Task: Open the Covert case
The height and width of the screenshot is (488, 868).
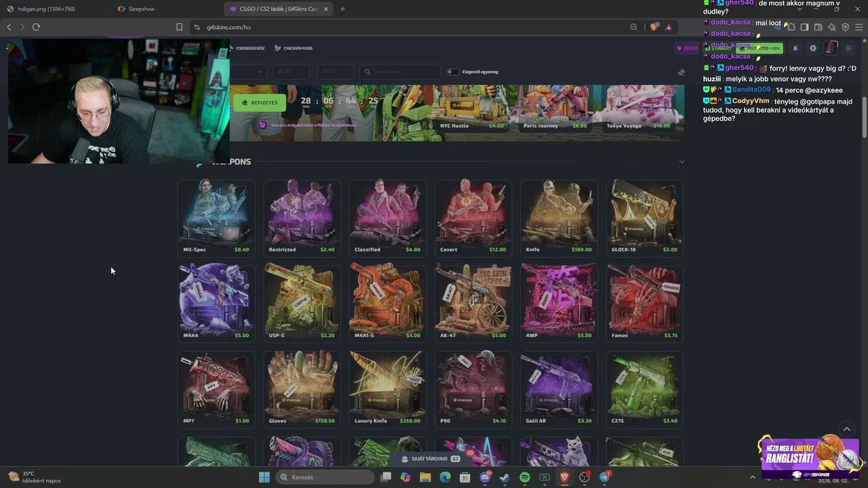Action: coord(473,218)
